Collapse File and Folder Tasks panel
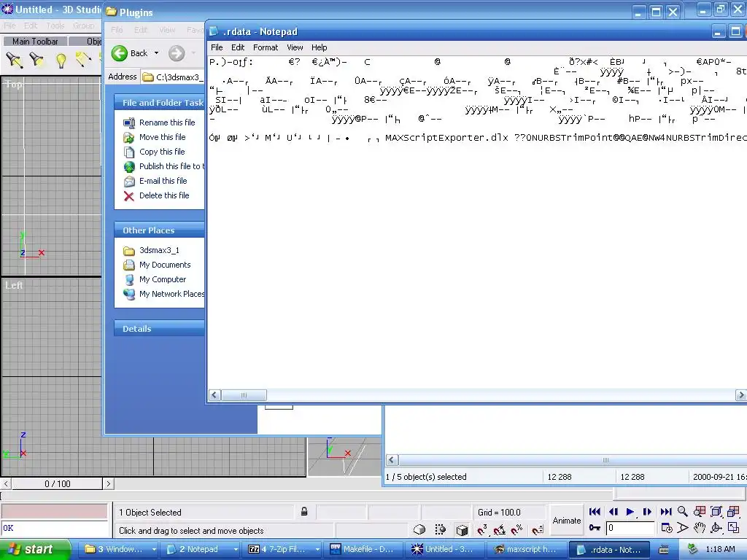 point(160,103)
